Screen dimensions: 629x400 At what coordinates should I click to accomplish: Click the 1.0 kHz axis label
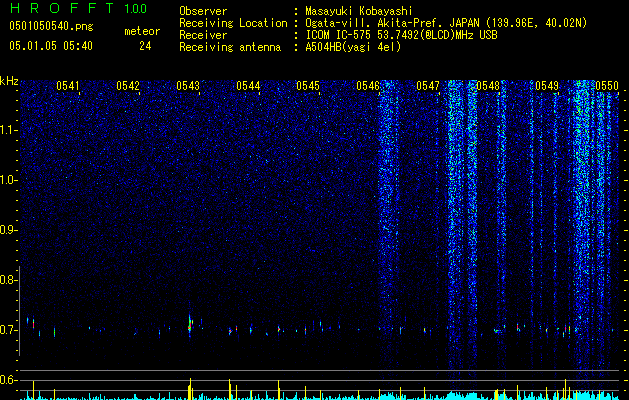[x=9, y=180]
